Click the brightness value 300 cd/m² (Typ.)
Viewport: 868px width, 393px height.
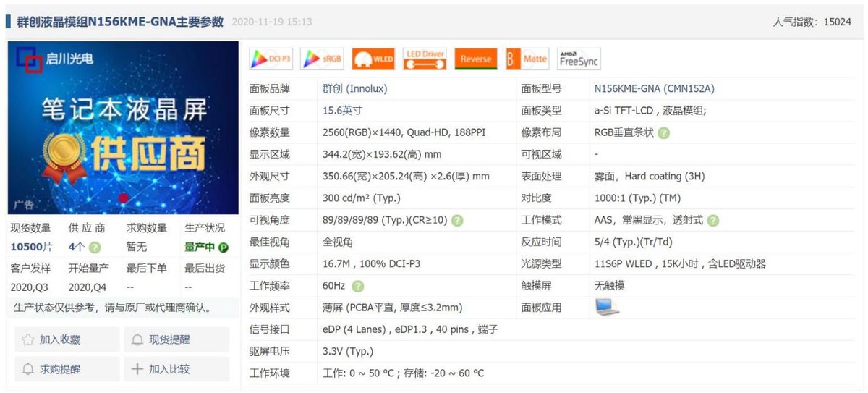coord(361,198)
